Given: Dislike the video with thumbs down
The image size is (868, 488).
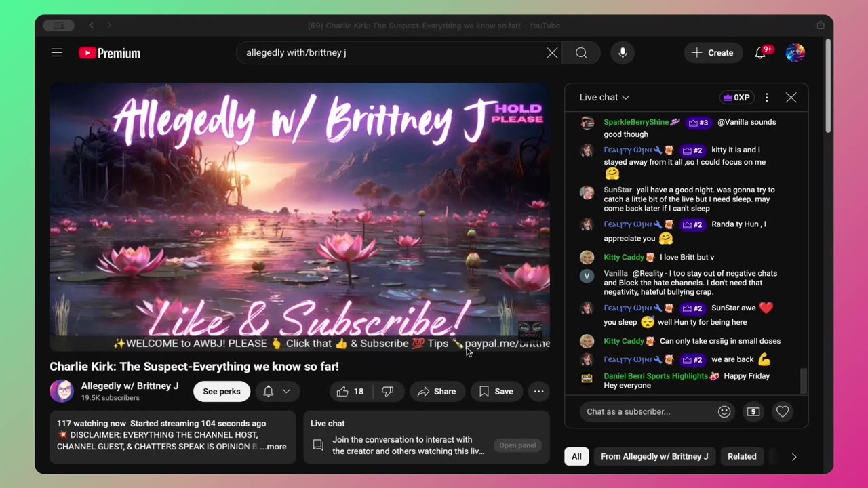Looking at the screenshot, I should 388,392.
